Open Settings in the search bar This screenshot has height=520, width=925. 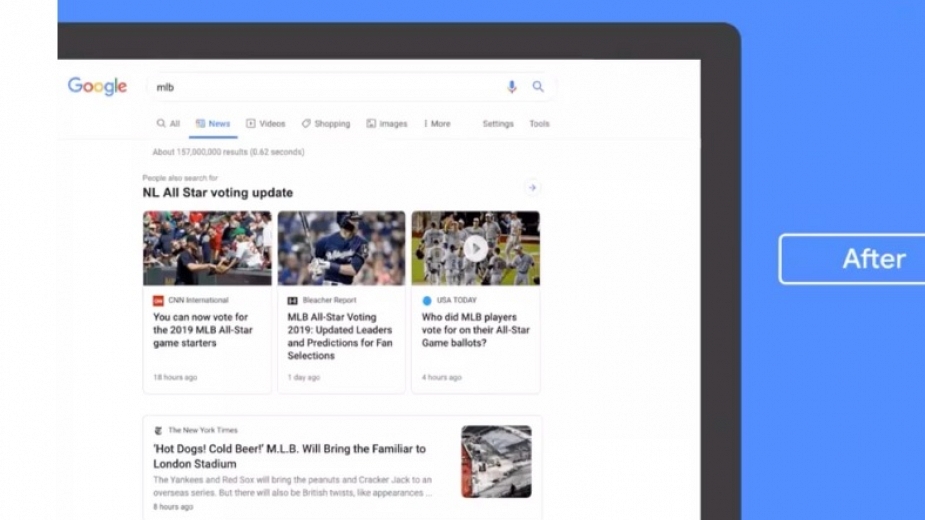[498, 123]
